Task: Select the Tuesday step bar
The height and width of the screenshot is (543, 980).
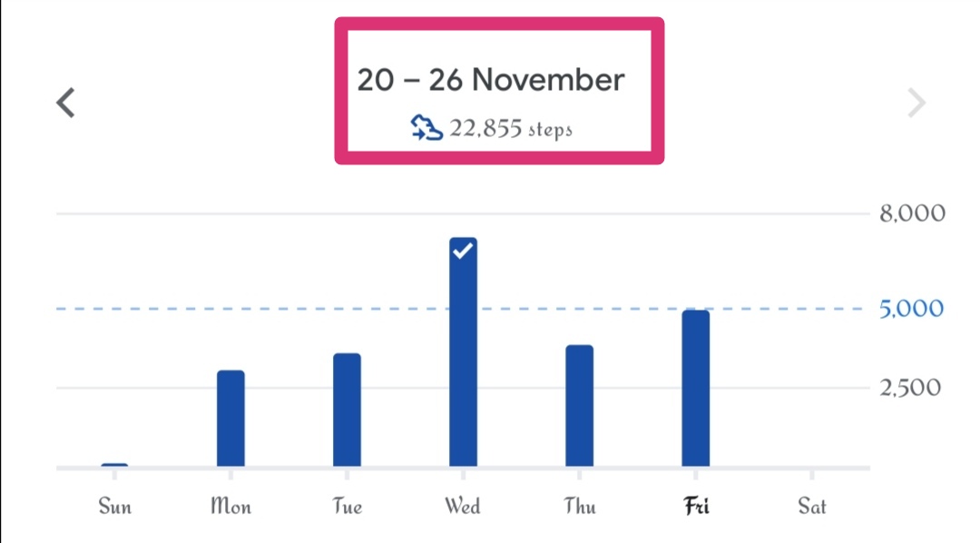Action: pos(347,410)
